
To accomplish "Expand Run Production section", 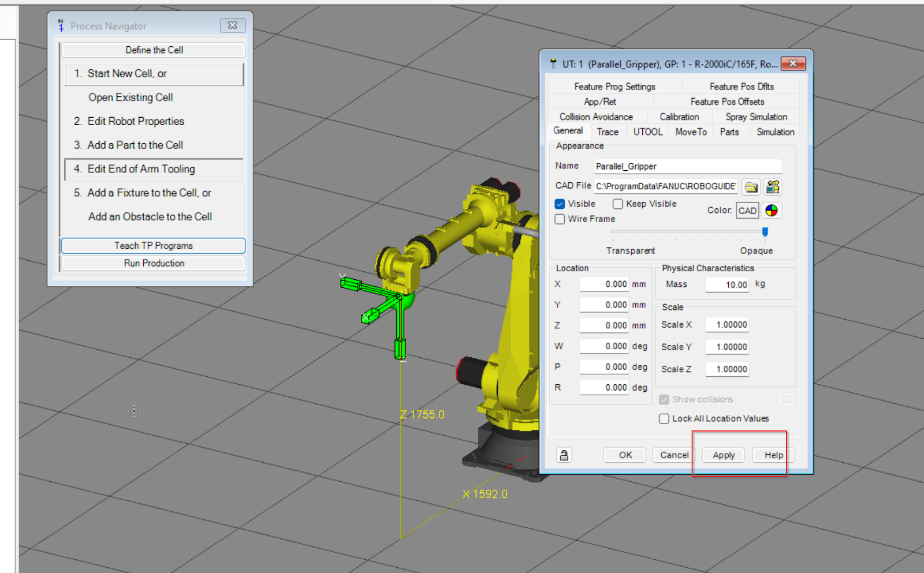I will point(154,263).
